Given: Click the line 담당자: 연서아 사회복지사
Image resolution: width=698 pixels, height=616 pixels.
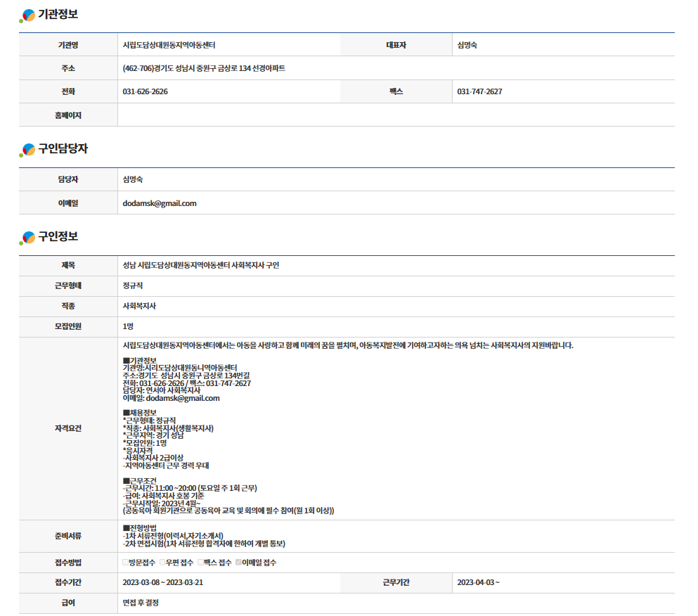Looking at the screenshot, I should pos(162,390).
